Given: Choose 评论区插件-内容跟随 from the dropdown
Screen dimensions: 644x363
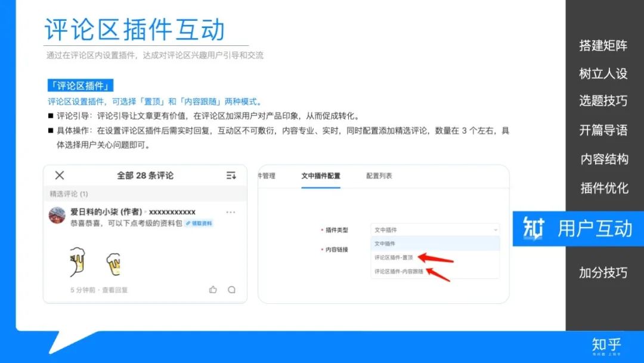Looking at the screenshot, I should point(398,271).
